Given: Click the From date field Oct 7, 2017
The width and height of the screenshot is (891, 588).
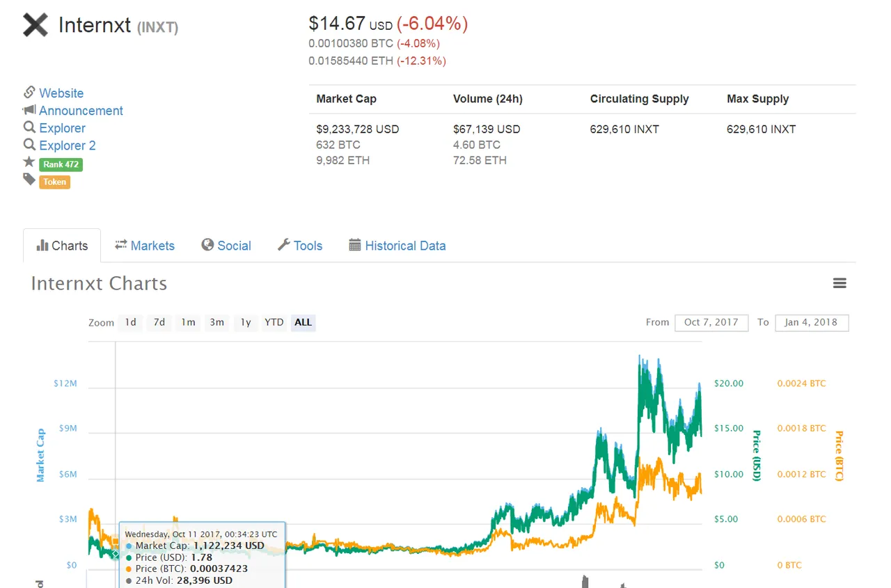Looking at the screenshot, I should pos(711,322).
